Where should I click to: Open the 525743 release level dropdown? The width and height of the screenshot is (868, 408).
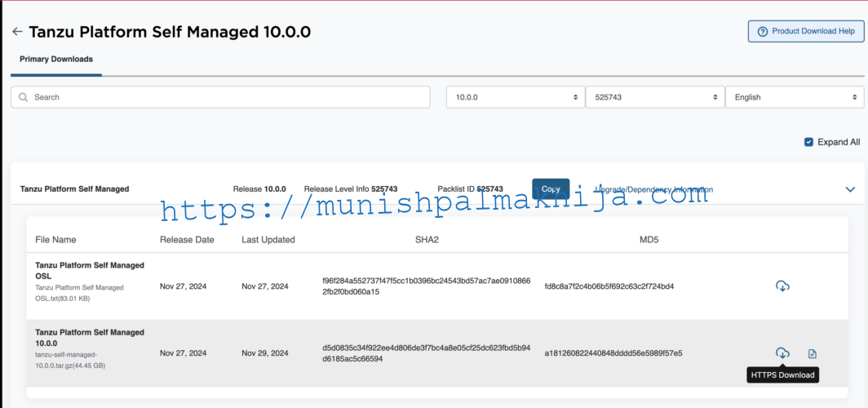(654, 97)
